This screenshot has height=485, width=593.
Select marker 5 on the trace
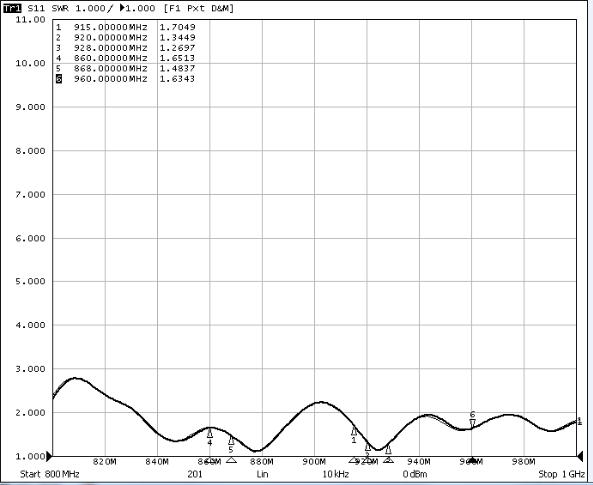[x=231, y=441]
